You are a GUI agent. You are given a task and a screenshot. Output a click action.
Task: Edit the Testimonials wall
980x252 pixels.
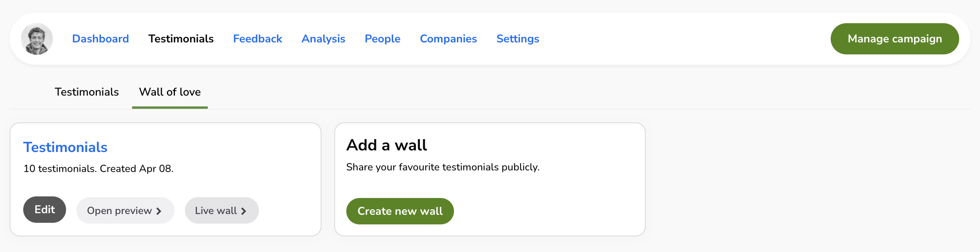pos(44,210)
